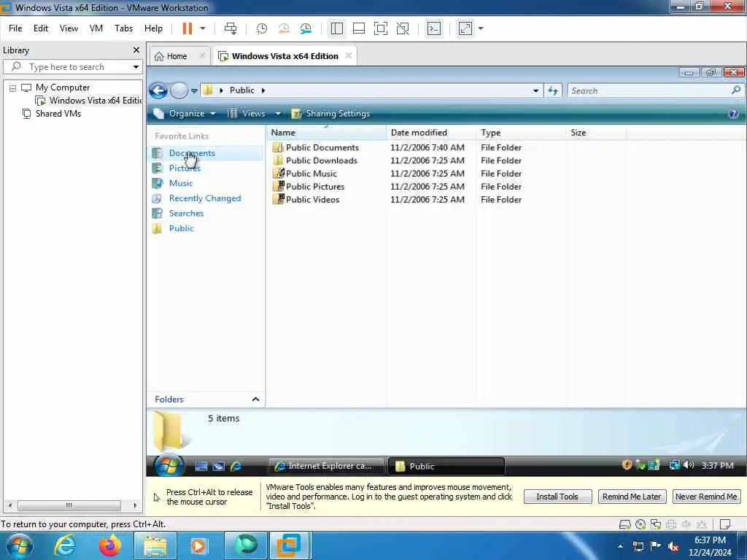747x560 pixels.
Task: Open recent pages dropdown next to Forward
Action: point(194,90)
